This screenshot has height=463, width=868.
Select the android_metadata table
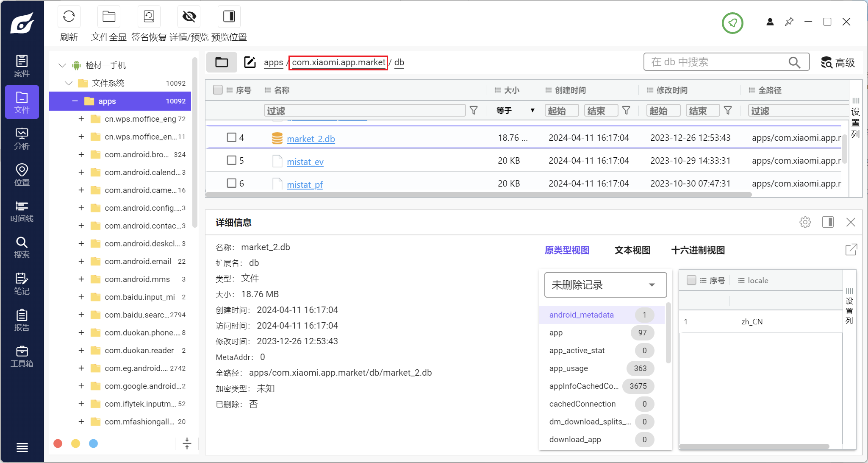(602, 315)
